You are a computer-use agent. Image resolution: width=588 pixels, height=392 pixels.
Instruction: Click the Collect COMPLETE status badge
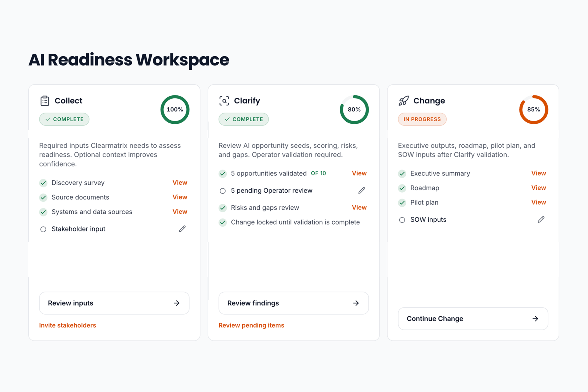pos(64,119)
